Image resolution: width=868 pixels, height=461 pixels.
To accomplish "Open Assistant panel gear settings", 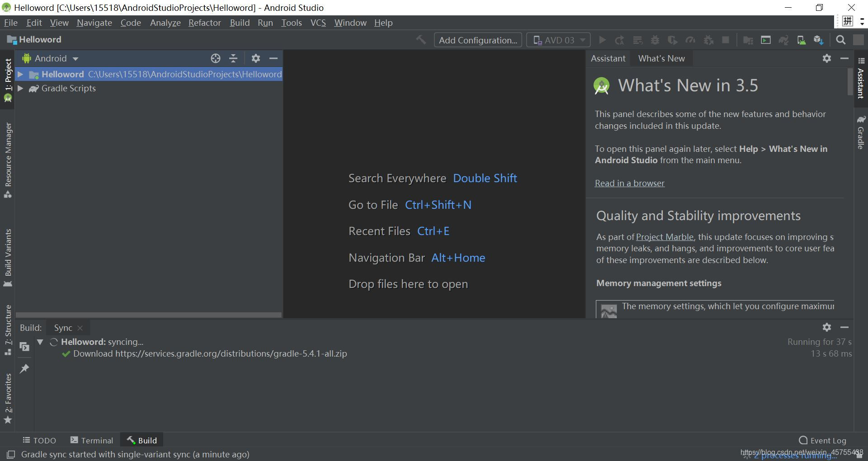I will pyautogui.click(x=827, y=58).
